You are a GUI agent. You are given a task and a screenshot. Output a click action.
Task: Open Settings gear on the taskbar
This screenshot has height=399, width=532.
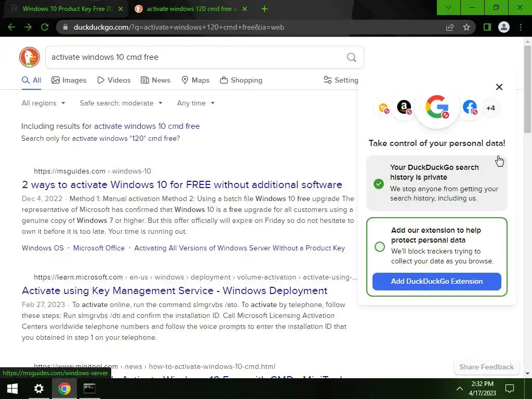coord(38,389)
